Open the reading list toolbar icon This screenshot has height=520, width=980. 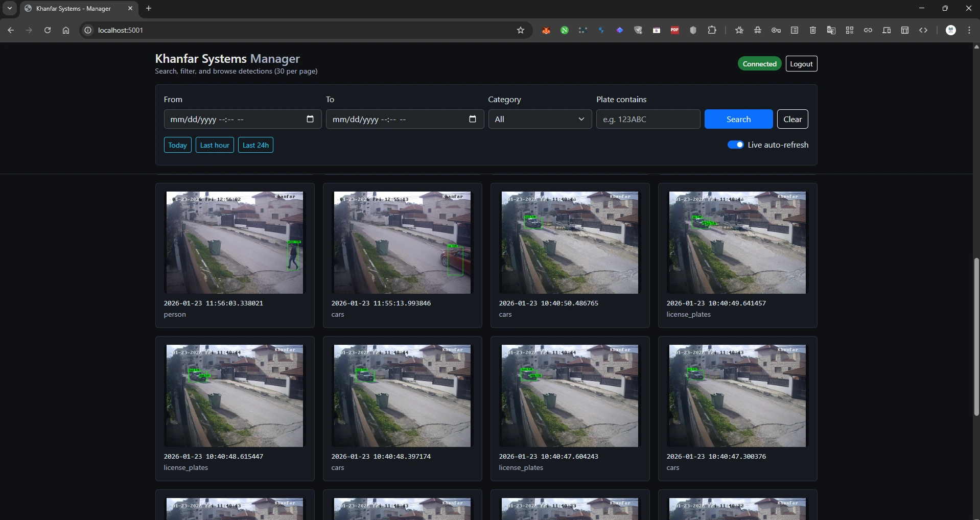point(795,30)
